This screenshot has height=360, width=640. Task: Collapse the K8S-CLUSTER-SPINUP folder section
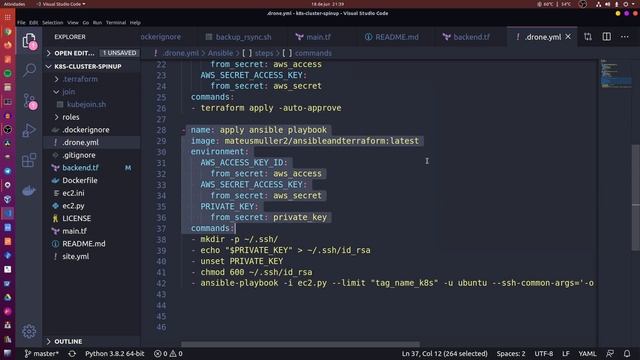pos(91,66)
